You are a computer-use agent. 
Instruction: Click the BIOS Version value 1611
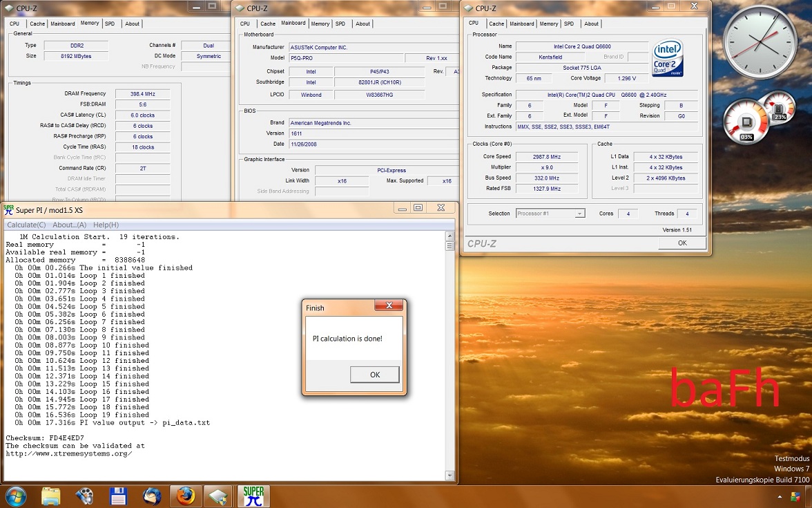tap(373, 133)
